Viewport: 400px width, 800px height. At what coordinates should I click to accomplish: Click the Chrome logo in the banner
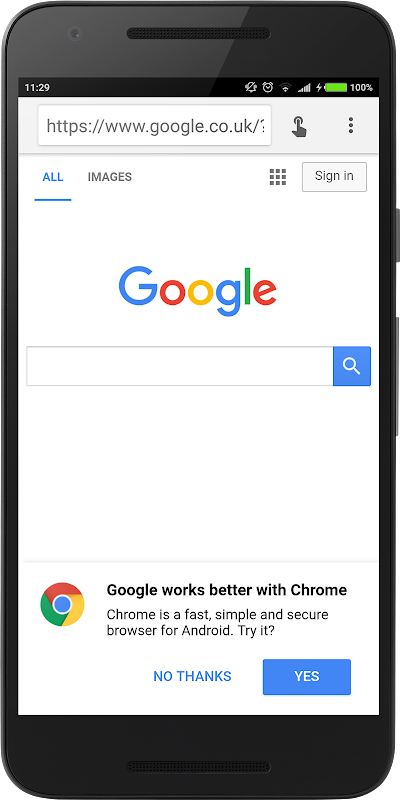(62, 605)
